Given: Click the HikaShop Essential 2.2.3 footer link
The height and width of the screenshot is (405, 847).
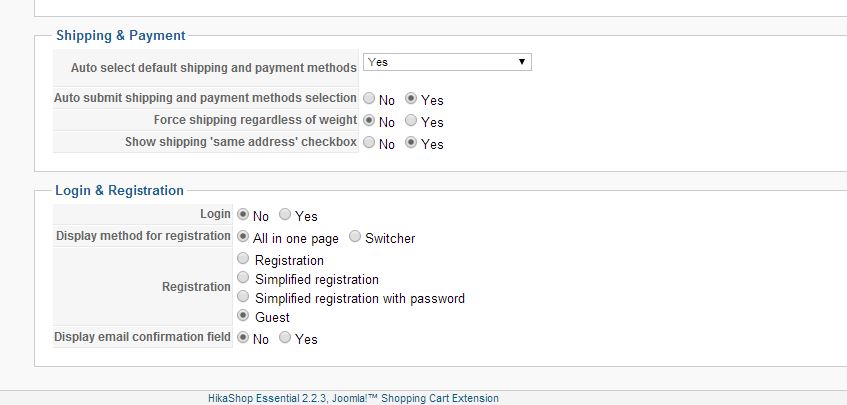Looking at the screenshot, I should 346,398.
